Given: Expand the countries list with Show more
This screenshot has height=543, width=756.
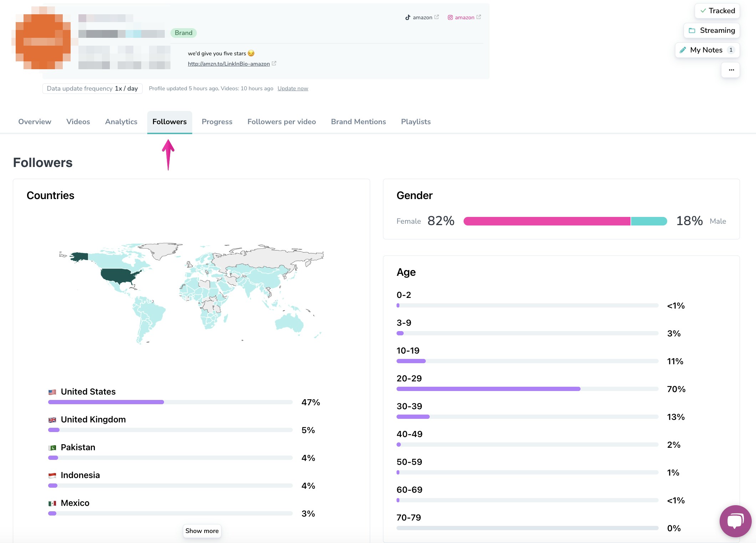Looking at the screenshot, I should [x=202, y=531].
